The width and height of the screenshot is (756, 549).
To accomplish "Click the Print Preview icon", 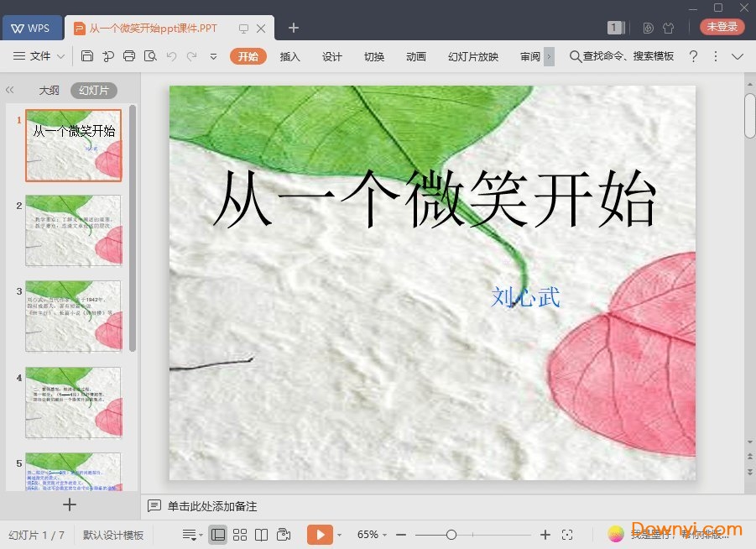I will click(151, 56).
